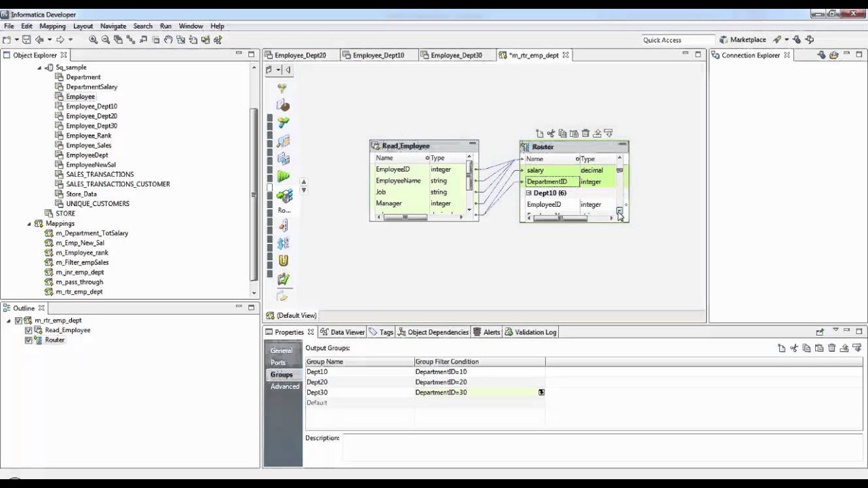Collapse the Sq_sample tree node
868x488 pixels.
coord(39,68)
